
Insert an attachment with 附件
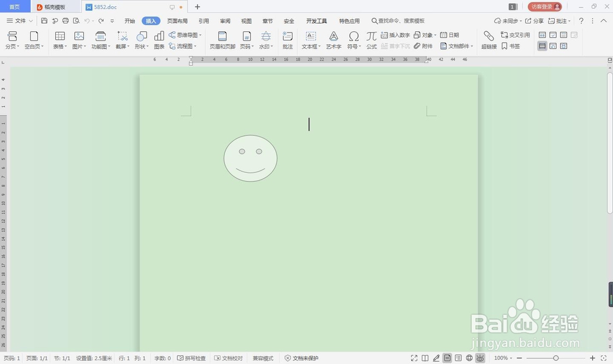pyautogui.click(x=422, y=45)
